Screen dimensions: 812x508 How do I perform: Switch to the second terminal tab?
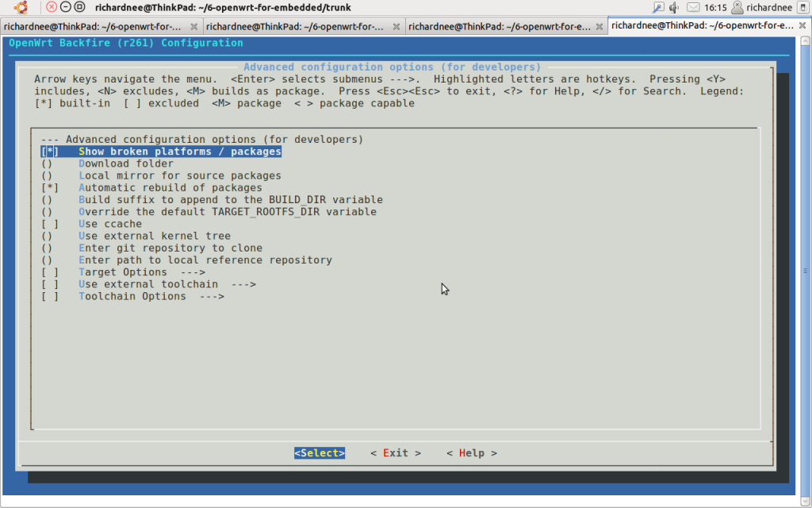pos(304,26)
